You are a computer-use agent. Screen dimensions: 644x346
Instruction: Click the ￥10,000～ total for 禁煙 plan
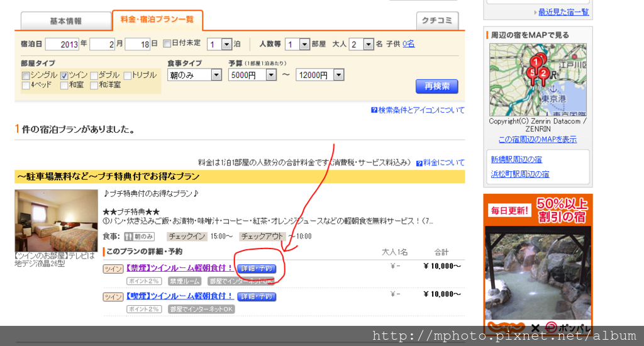(442, 266)
